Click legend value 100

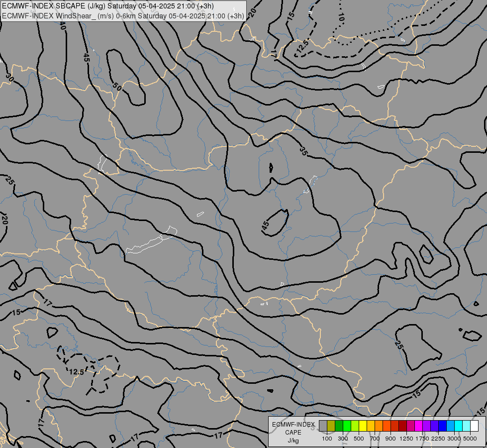tap(327, 439)
